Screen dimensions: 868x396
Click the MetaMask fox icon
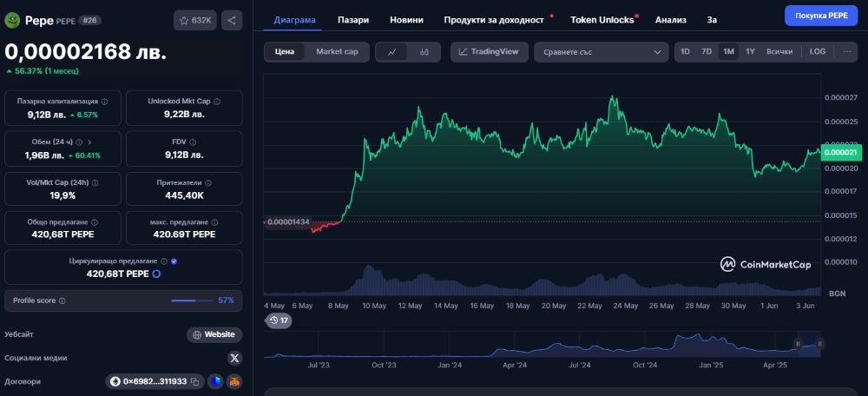point(233,381)
